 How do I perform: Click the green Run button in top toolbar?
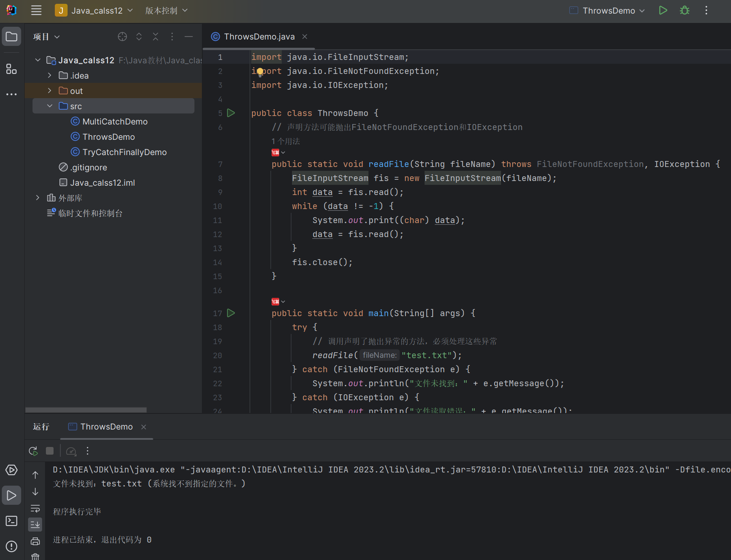(x=663, y=11)
